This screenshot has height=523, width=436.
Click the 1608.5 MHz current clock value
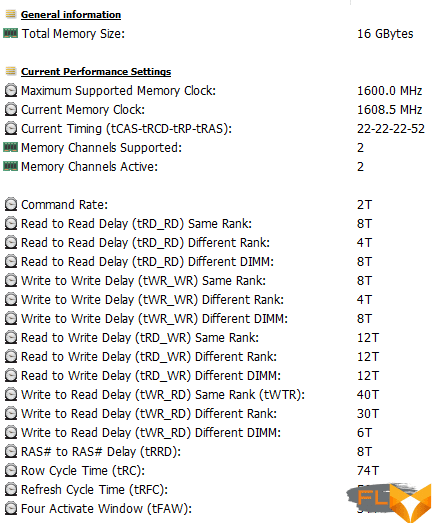389,110
